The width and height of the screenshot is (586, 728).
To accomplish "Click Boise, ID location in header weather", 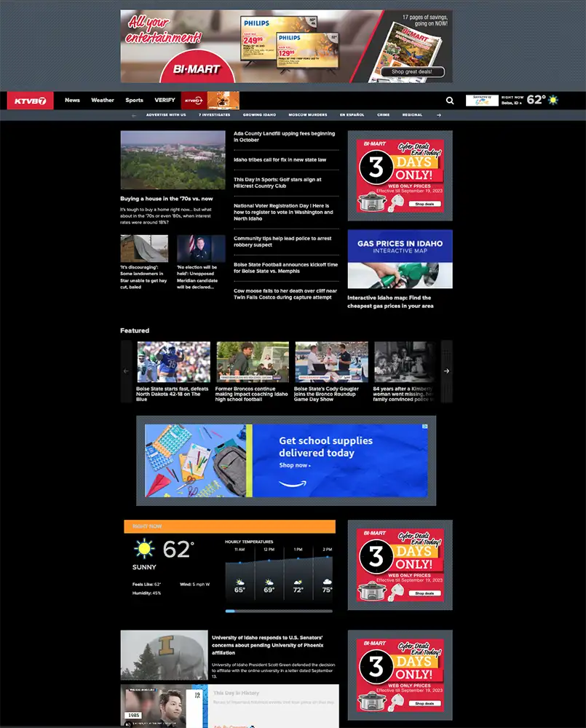I will [512, 103].
